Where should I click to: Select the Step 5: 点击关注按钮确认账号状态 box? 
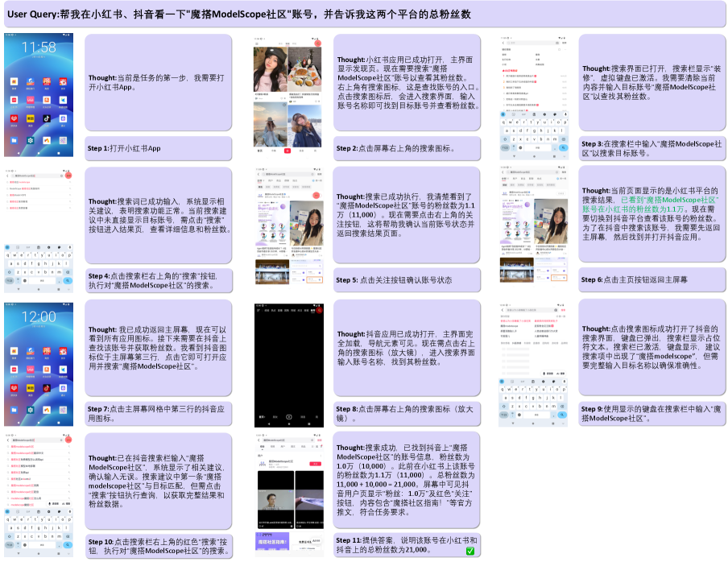pyautogui.click(x=407, y=280)
